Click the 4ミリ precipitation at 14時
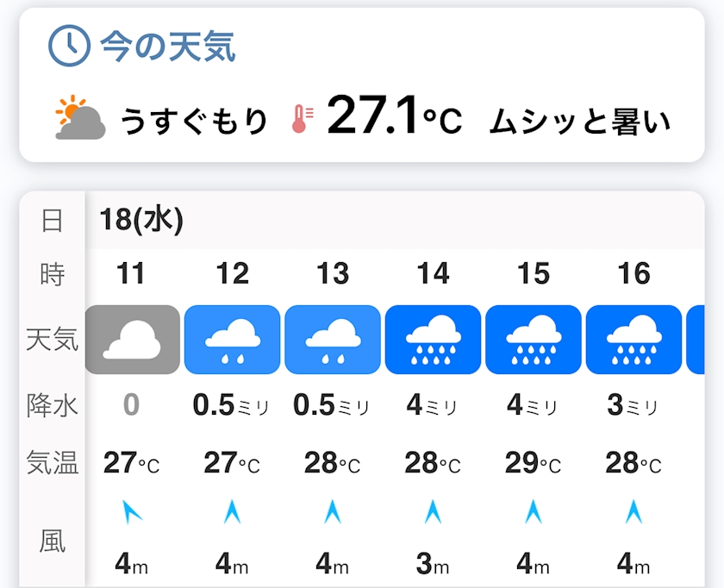 coord(433,404)
